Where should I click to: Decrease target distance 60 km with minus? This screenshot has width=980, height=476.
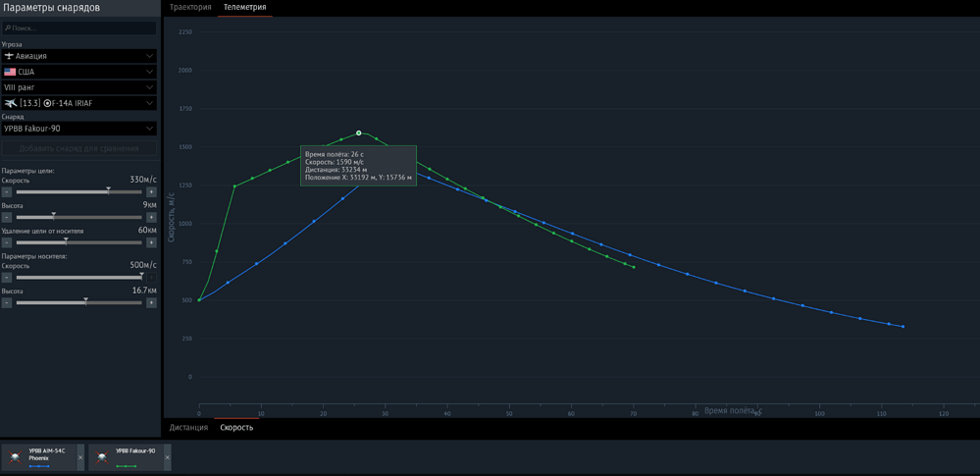pyautogui.click(x=6, y=242)
